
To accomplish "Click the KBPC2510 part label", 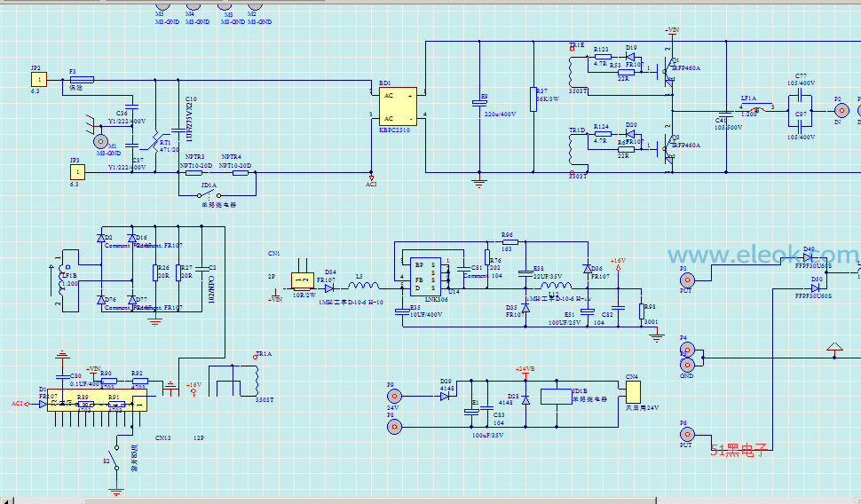I will [394, 130].
